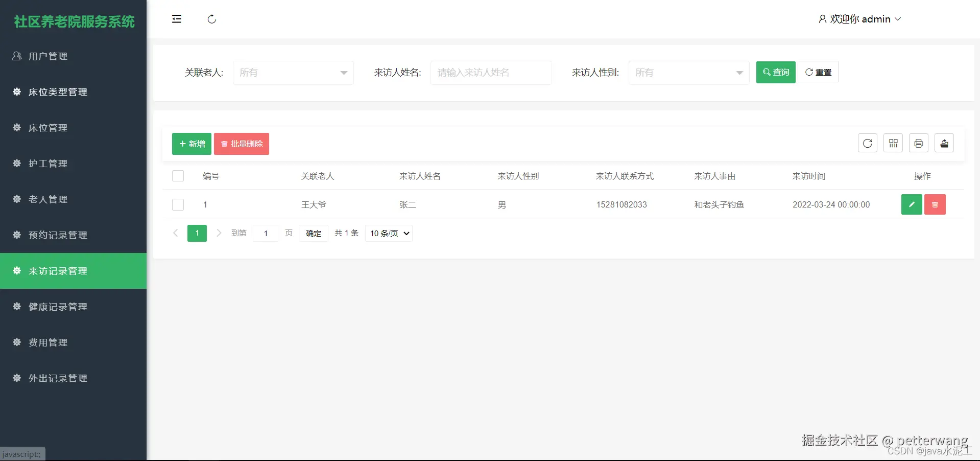The width and height of the screenshot is (980, 461).
Task: Click page number 1 button
Action: tap(197, 233)
